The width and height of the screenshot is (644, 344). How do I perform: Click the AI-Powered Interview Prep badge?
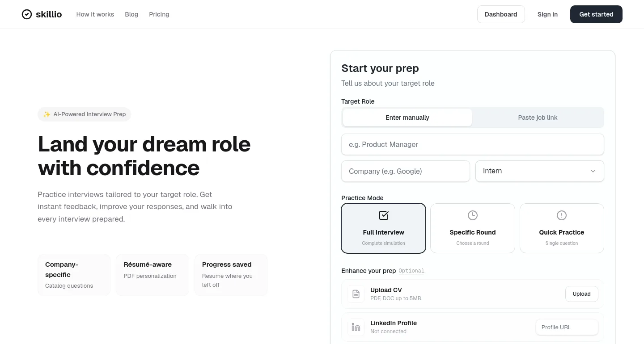pos(84,114)
